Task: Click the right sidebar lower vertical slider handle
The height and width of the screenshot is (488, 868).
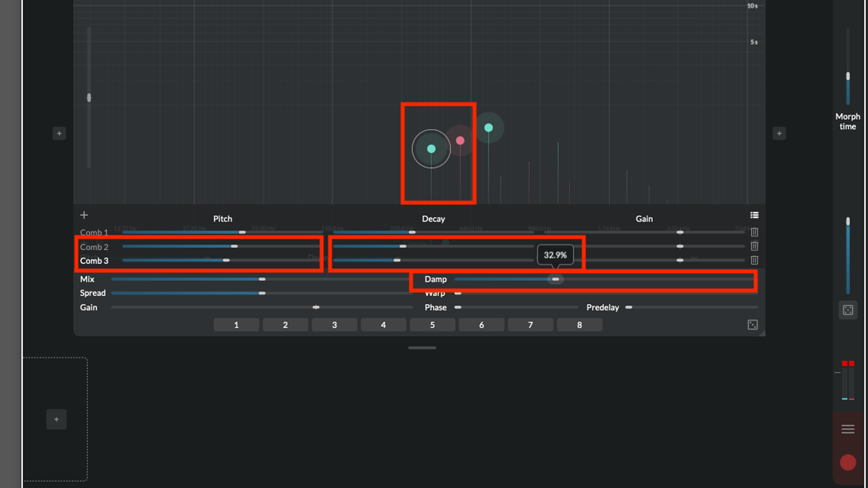Action: pyautogui.click(x=848, y=221)
